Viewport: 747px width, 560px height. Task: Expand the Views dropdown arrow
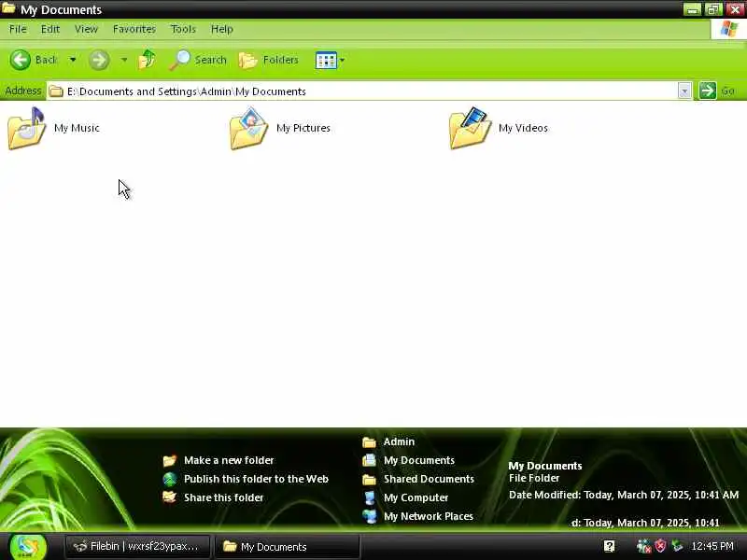[x=342, y=61]
